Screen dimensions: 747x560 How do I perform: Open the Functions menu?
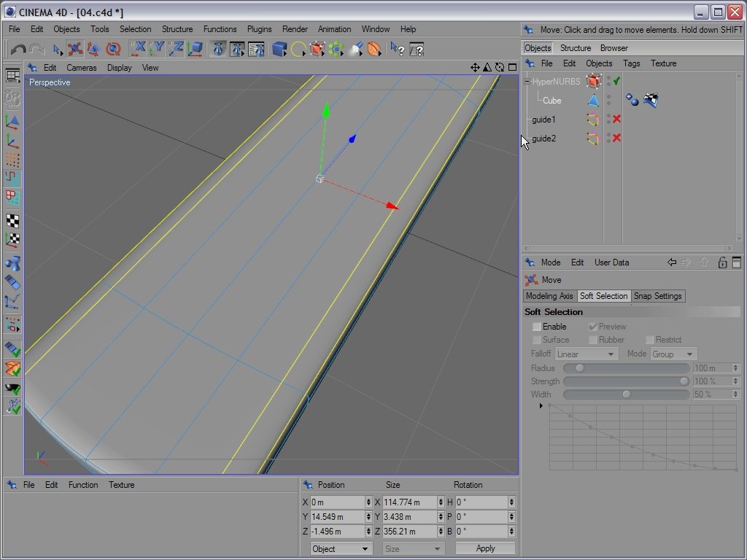point(220,29)
